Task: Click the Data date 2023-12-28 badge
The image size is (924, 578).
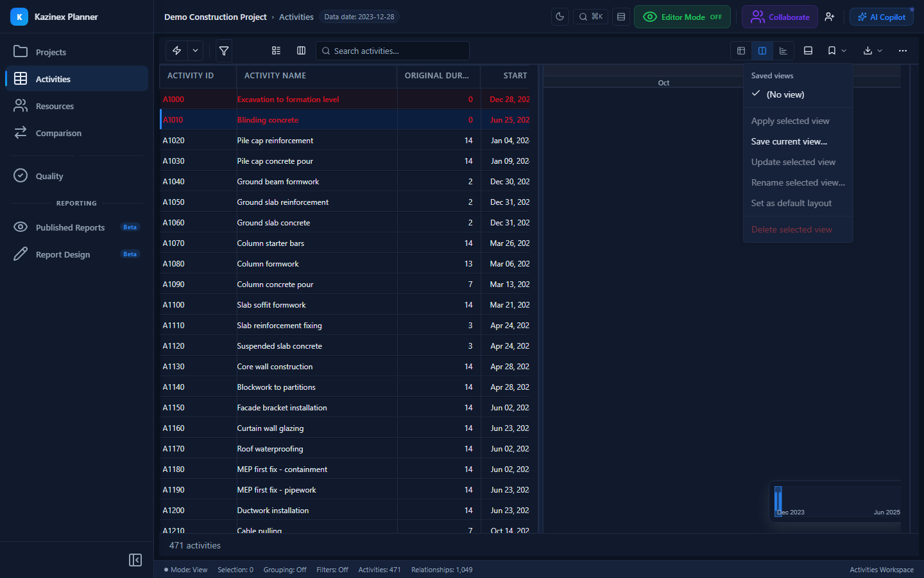Action: (x=359, y=17)
